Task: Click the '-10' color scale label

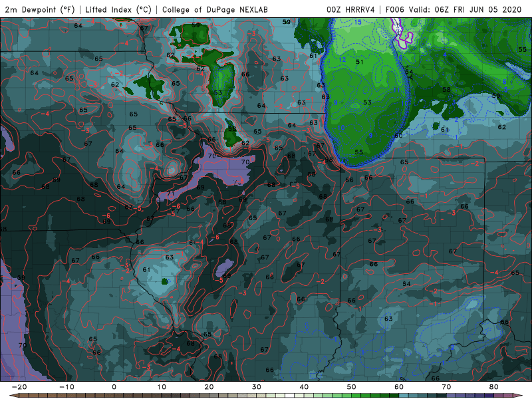Action: coord(66,387)
